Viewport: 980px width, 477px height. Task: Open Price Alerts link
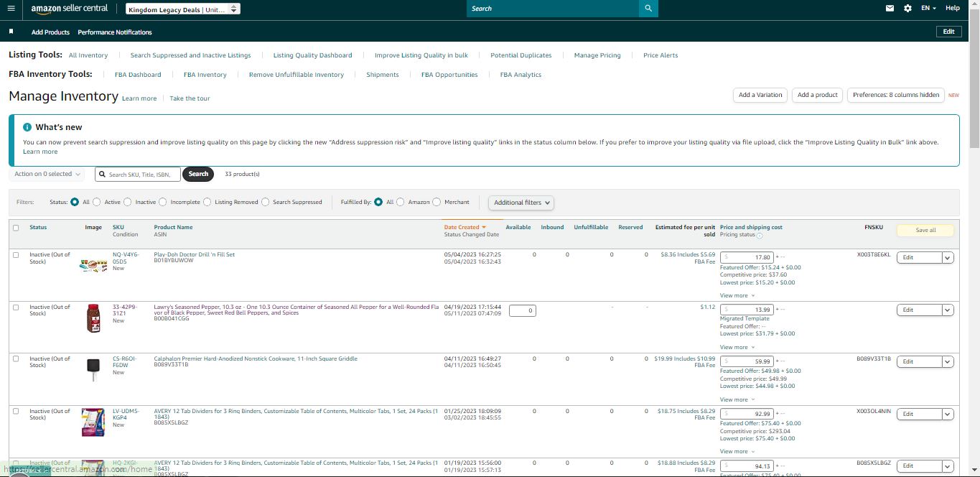point(661,55)
